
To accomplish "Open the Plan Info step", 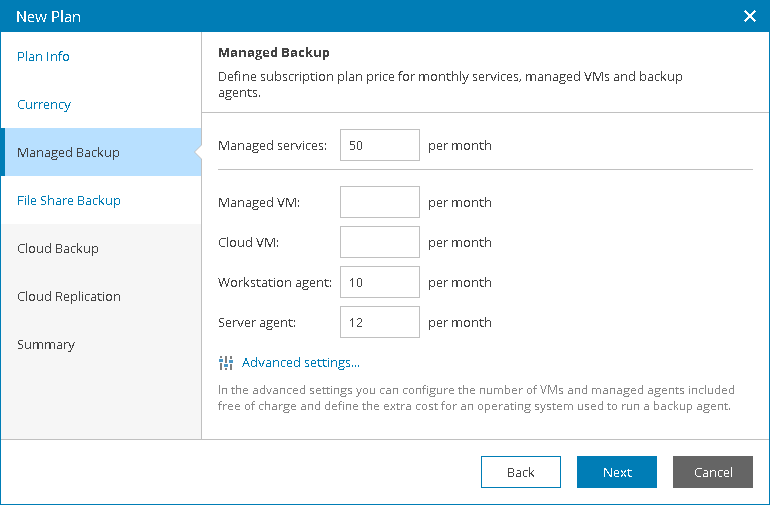I will click(x=44, y=57).
